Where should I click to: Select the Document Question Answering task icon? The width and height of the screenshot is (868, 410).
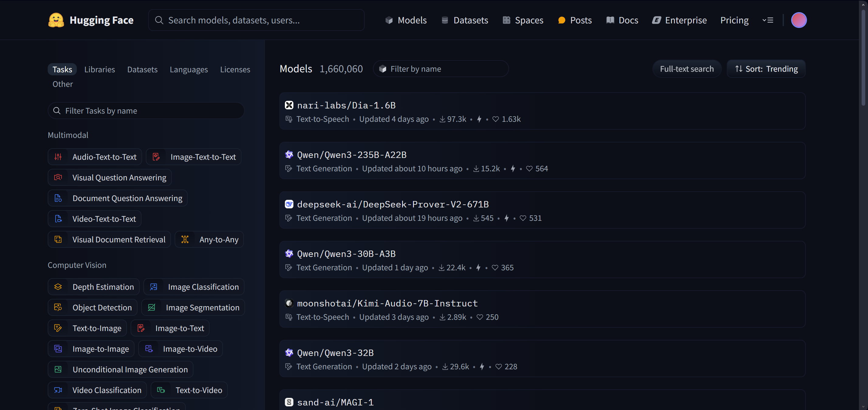point(58,198)
